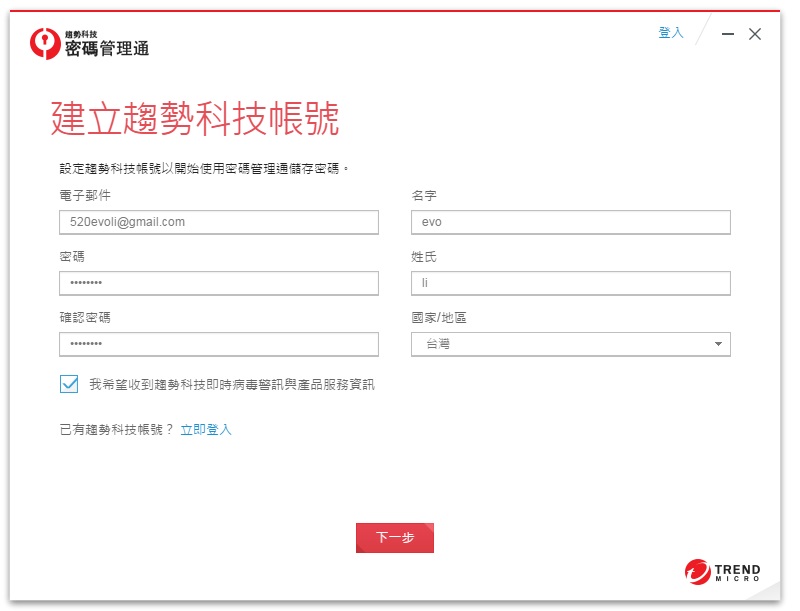The image size is (800, 611).
Task: Click the 電子郵件 email input field
Action: pyautogui.click(x=219, y=222)
